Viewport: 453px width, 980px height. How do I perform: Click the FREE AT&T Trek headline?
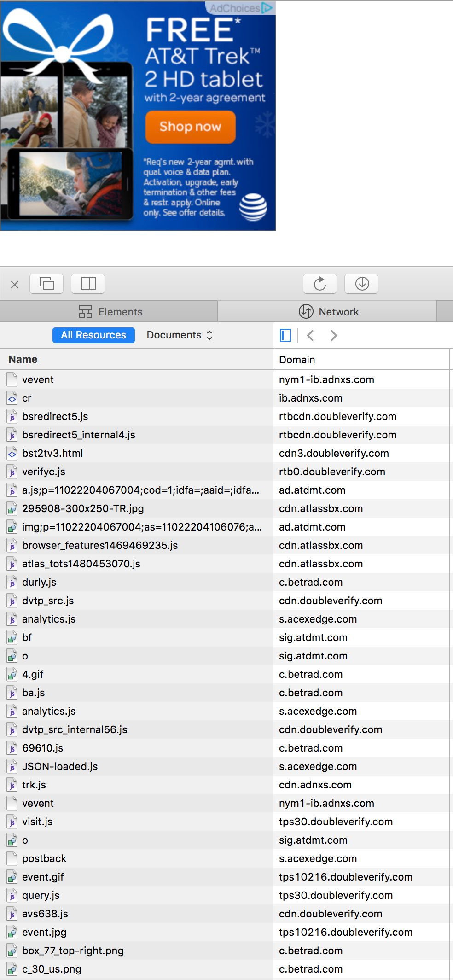204,53
